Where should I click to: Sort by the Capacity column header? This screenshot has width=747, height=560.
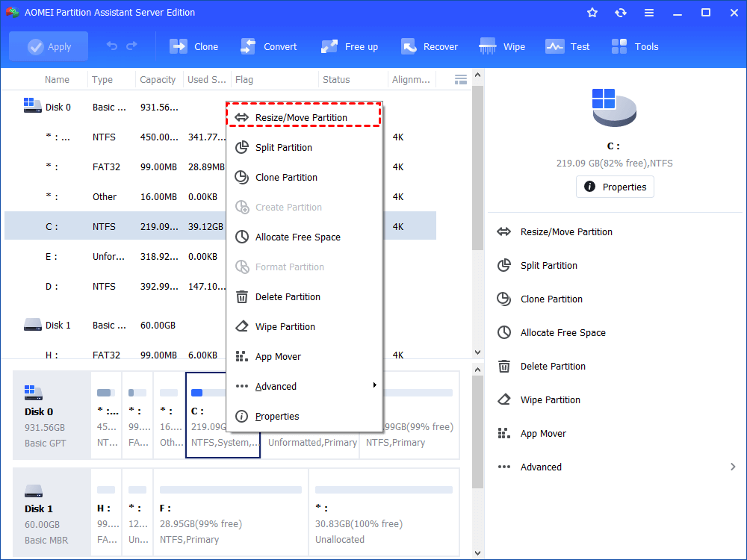click(x=159, y=80)
